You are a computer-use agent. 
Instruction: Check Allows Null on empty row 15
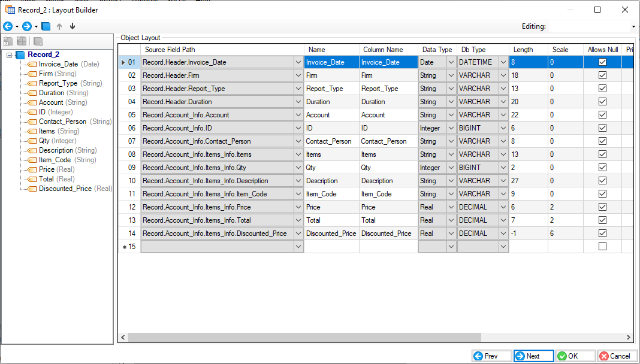602,247
